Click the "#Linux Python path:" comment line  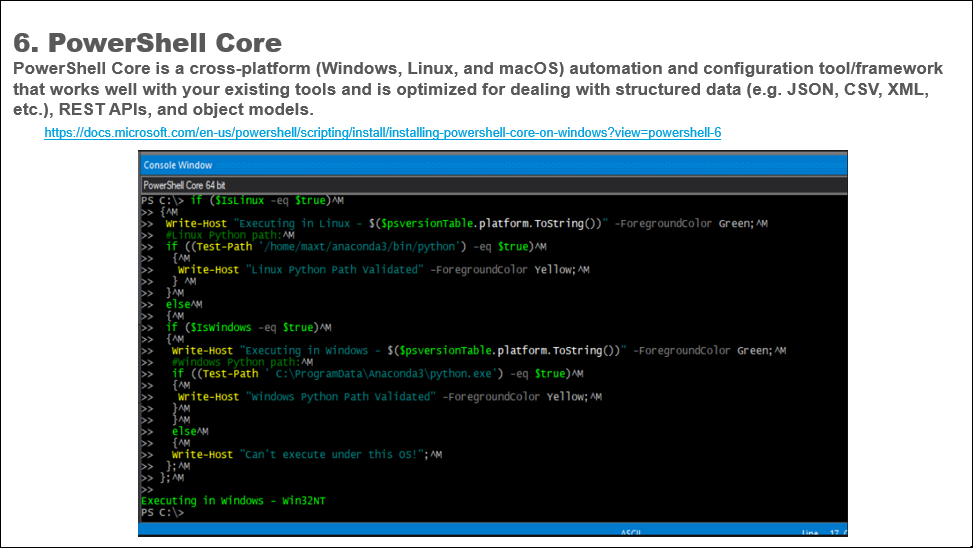point(230,235)
